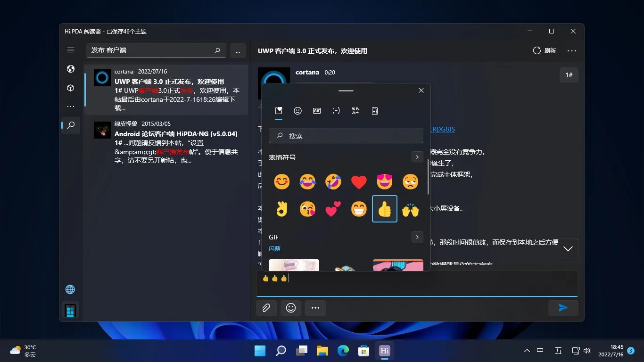Screen dimensions: 644x362
Task: Open Windows taskbar search
Action: click(281, 351)
